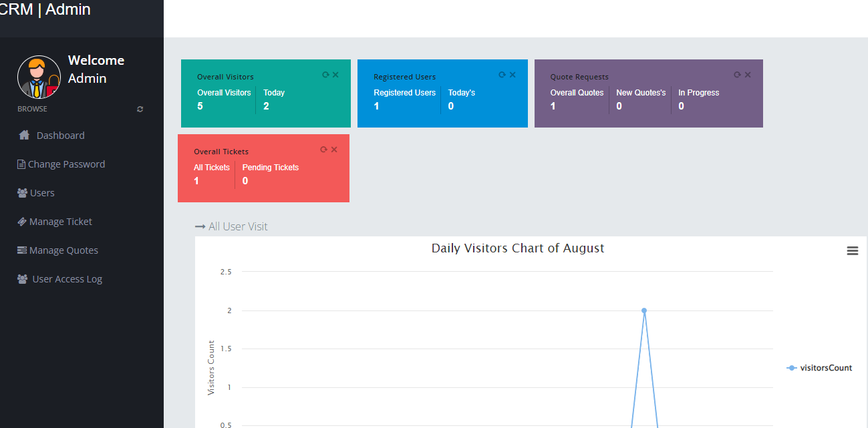The image size is (868, 428).
Task: Click the All User Visit heading
Action: point(238,226)
